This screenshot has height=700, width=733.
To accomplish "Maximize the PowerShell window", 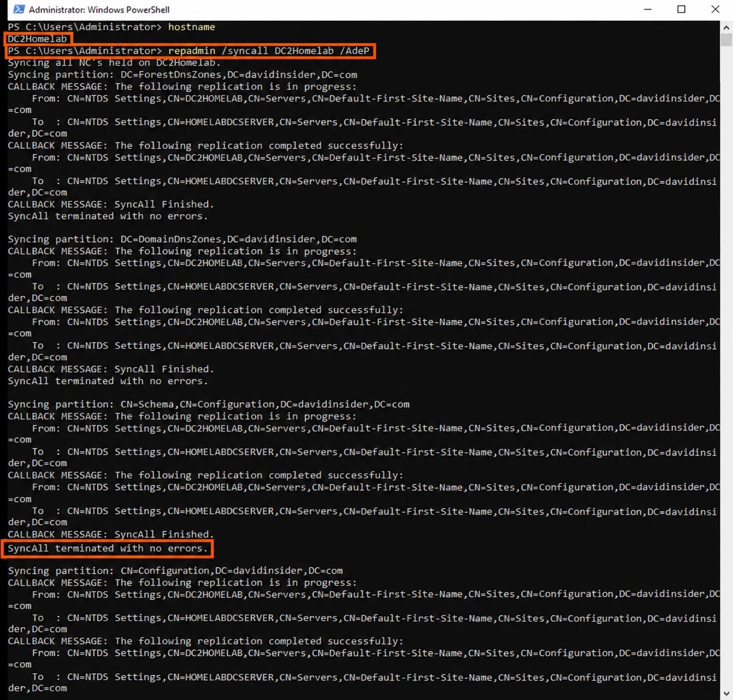I will click(681, 9).
